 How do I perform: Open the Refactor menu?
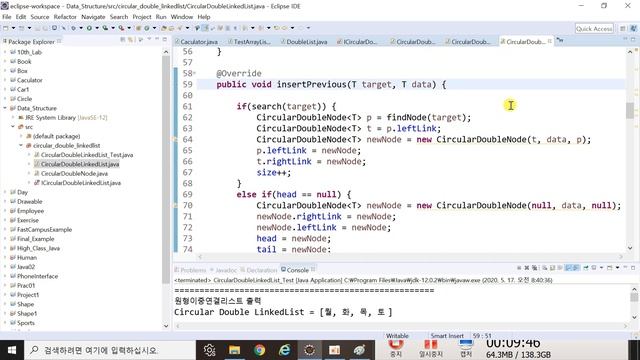click(65, 17)
